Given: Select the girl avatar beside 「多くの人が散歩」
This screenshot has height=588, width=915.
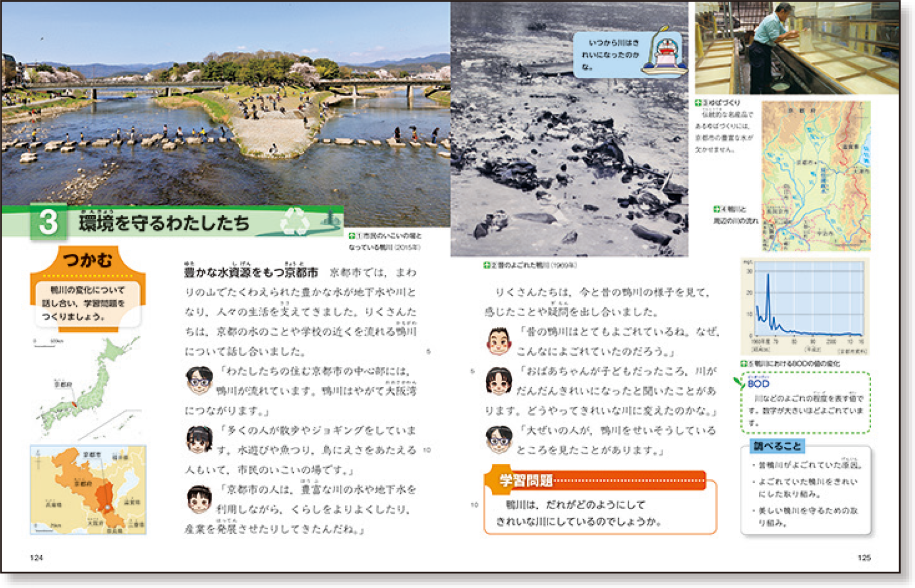Looking at the screenshot, I should click(x=199, y=439).
